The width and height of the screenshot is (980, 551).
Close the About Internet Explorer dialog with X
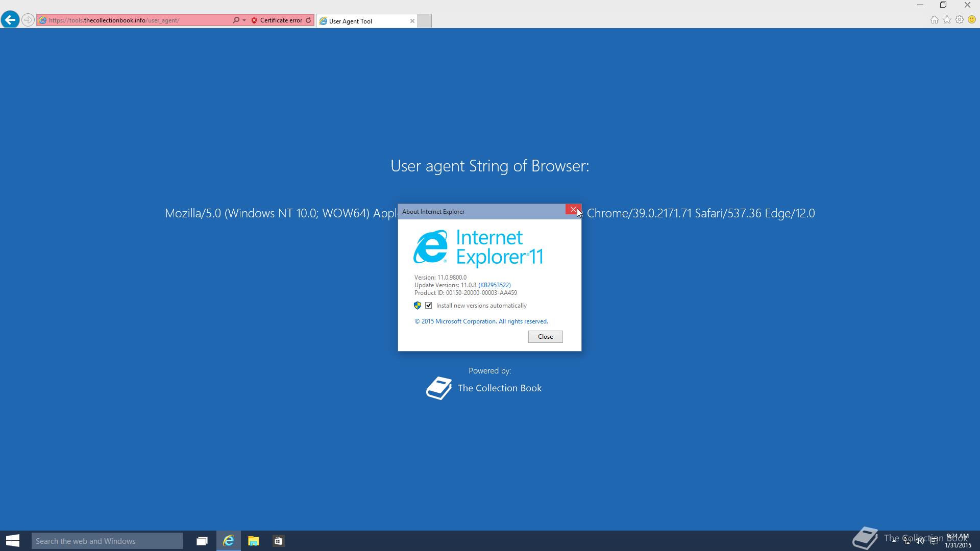point(573,210)
